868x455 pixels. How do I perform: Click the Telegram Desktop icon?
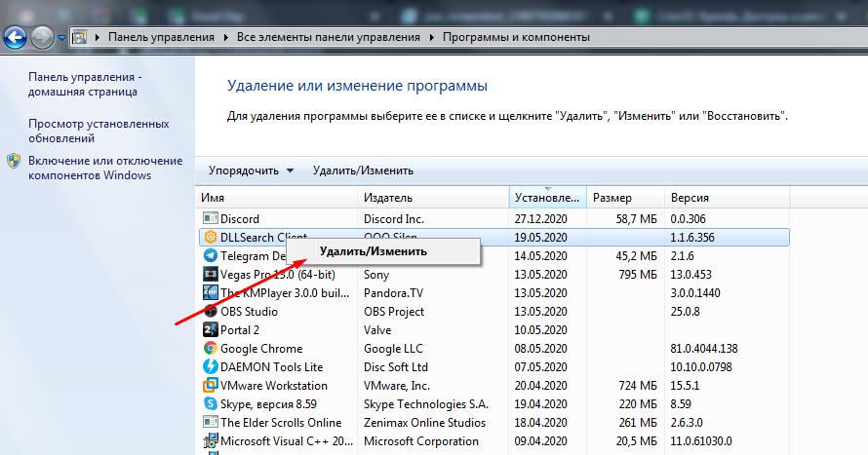click(211, 255)
